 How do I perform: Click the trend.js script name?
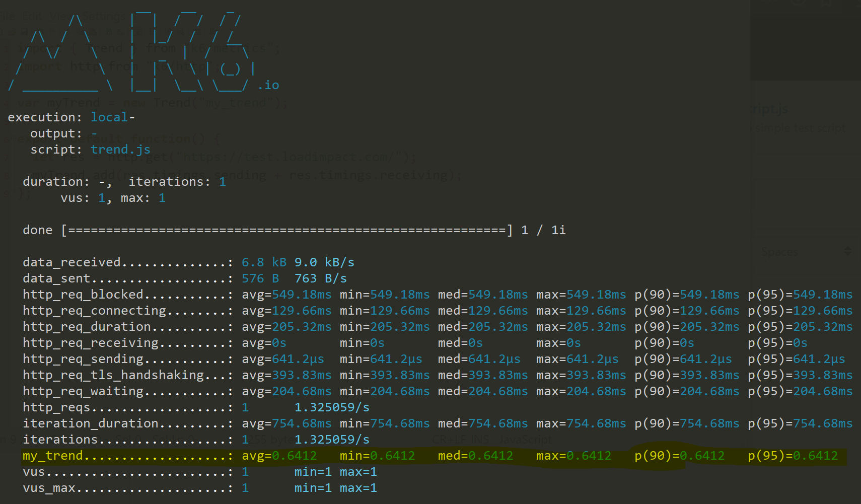120,149
